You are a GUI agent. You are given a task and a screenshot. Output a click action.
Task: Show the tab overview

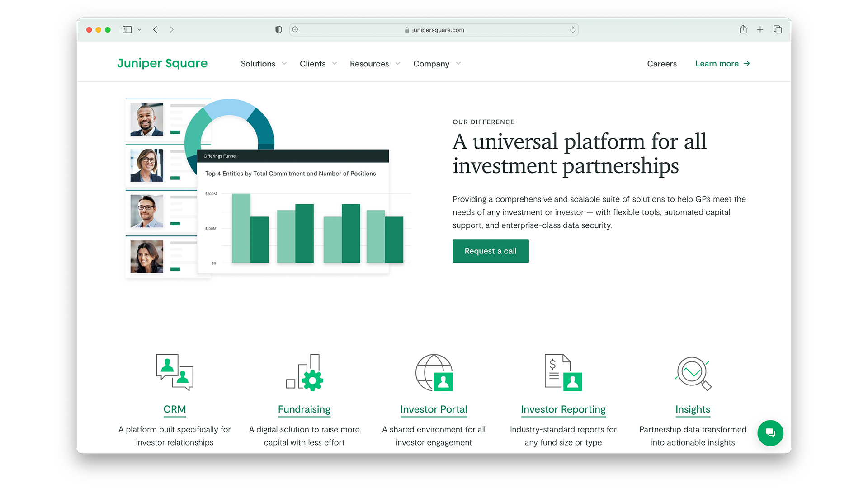(x=778, y=30)
